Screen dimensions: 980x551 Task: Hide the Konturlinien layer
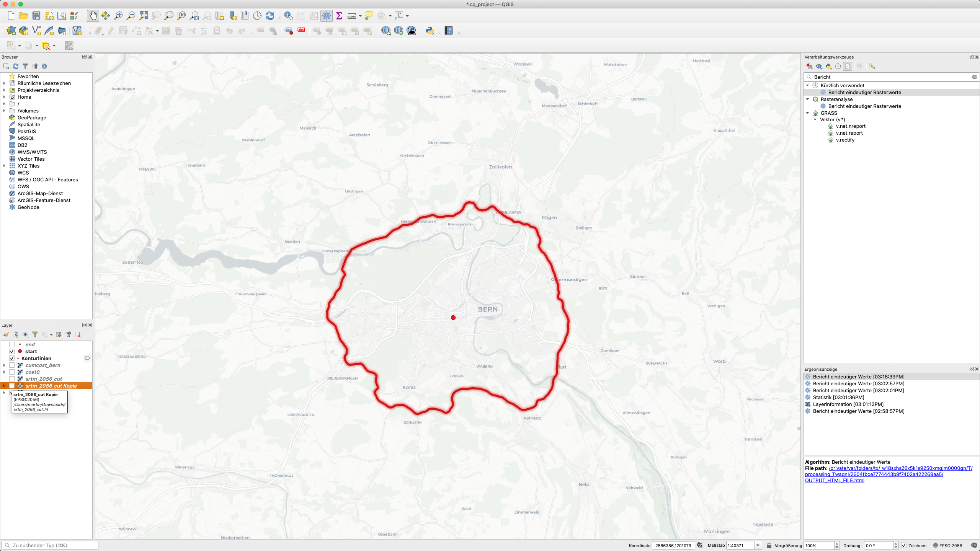(x=12, y=358)
